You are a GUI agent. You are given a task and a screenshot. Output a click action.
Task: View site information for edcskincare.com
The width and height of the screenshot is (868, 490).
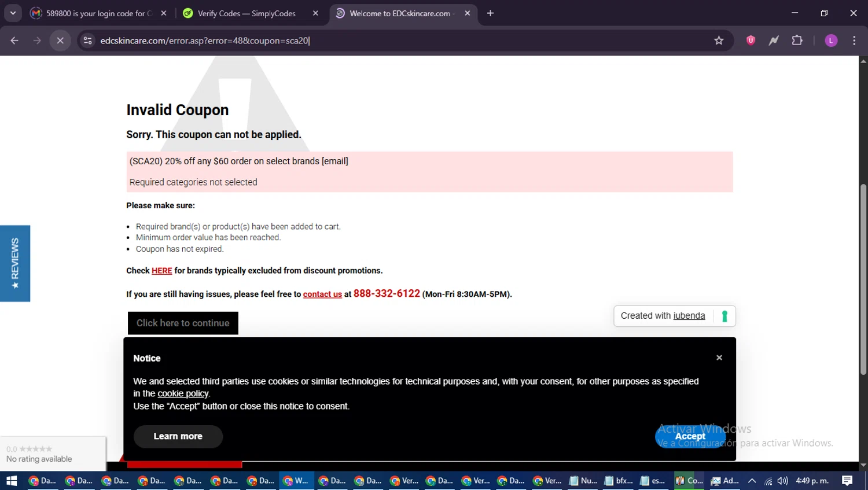87,40
